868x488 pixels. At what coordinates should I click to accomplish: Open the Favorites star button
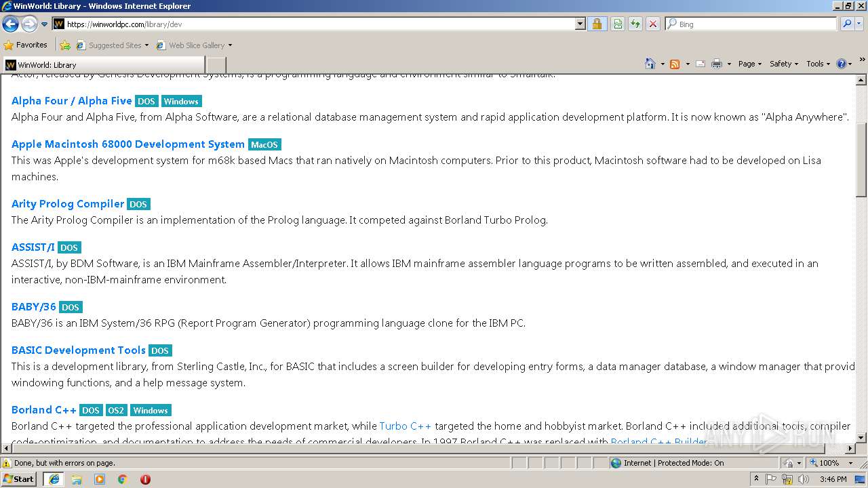click(26, 45)
